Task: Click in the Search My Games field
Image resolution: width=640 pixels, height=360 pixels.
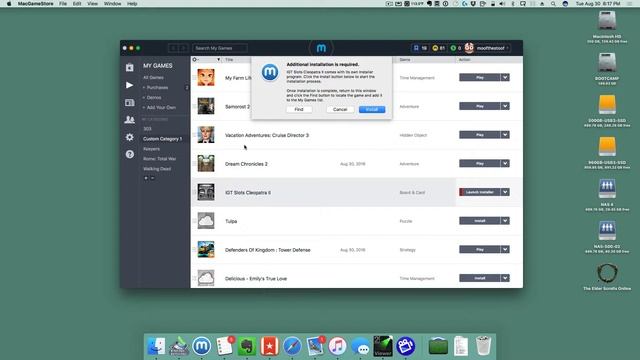Action: [220, 48]
